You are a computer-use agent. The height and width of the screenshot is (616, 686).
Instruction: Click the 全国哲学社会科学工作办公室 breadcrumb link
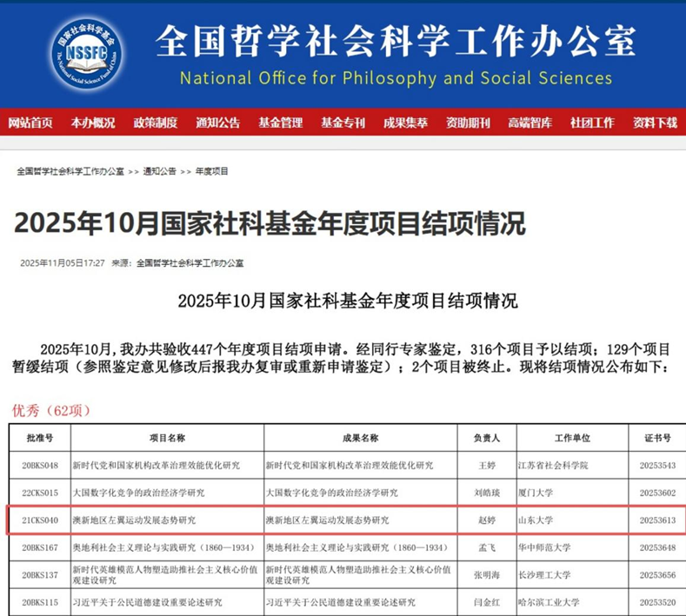(x=70, y=171)
